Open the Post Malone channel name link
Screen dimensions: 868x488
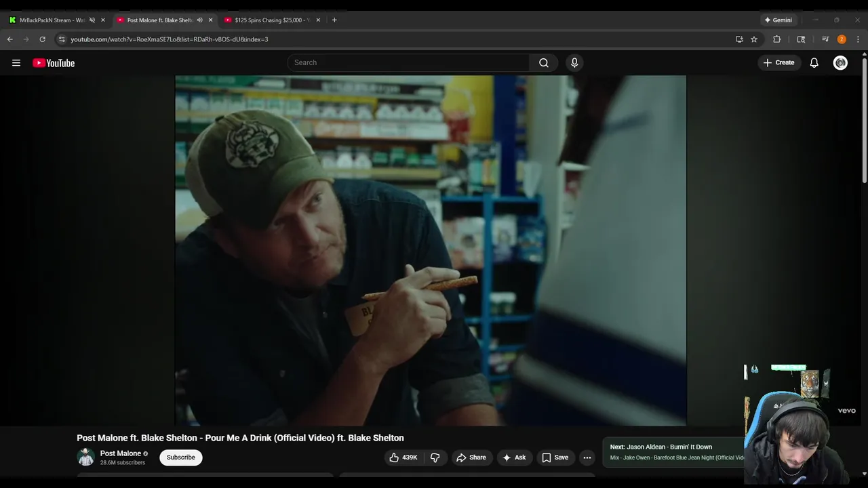(121, 453)
